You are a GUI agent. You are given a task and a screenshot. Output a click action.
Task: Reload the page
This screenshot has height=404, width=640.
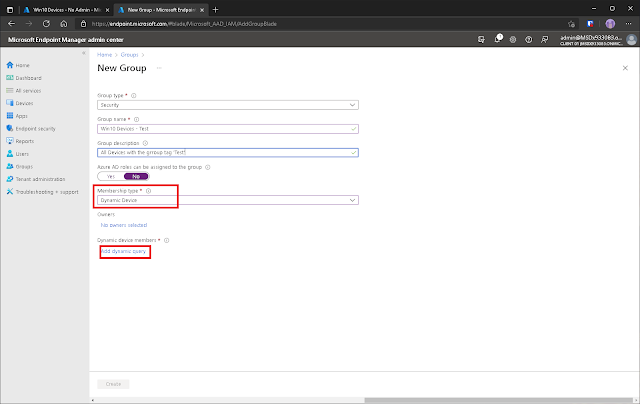[x=46, y=24]
